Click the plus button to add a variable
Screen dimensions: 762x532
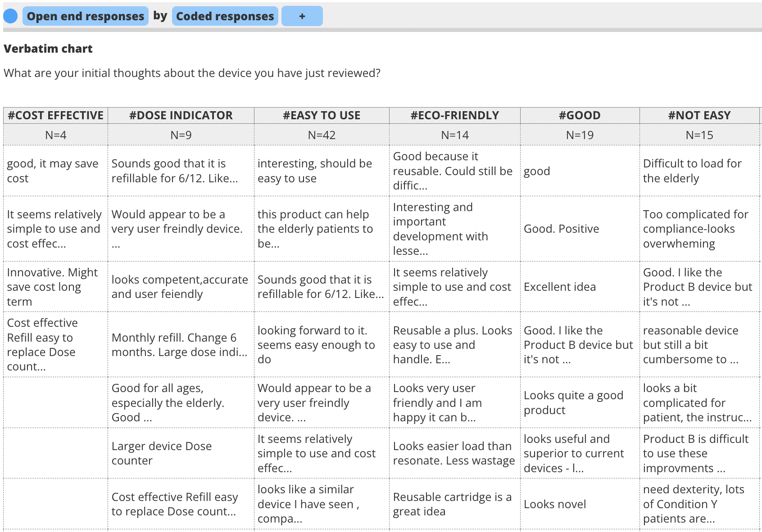point(302,16)
